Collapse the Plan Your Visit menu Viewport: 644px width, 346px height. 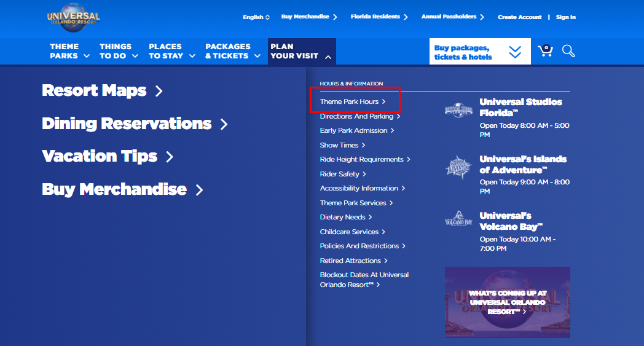[301, 51]
